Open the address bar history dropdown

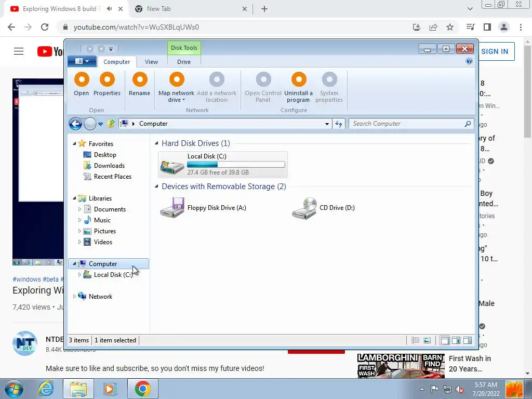coord(327,124)
